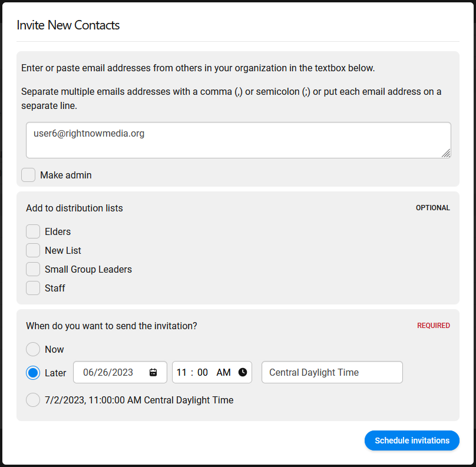476x467 pixels.
Task: Click the textarea resize grip
Action: coord(447,154)
